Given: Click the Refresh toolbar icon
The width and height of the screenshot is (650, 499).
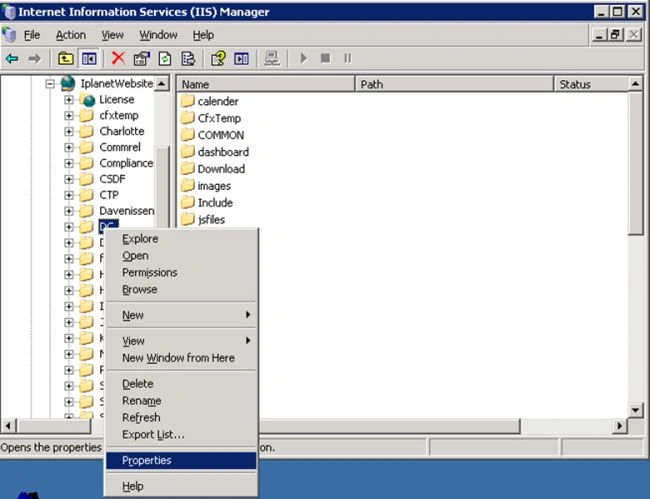Looking at the screenshot, I should click(165, 59).
